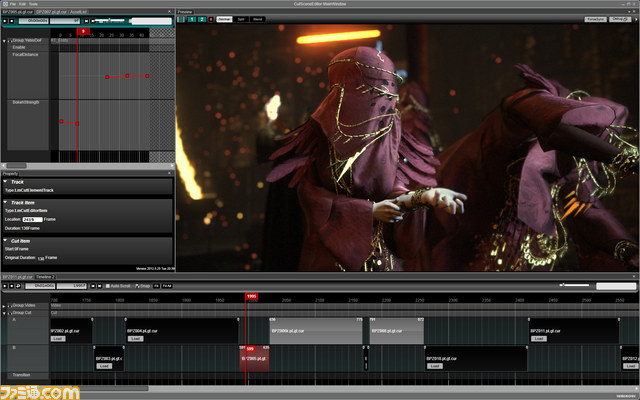Click the Forcesync button in preview
The height and width of the screenshot is (400, 640).
click(x=596, y=19)
